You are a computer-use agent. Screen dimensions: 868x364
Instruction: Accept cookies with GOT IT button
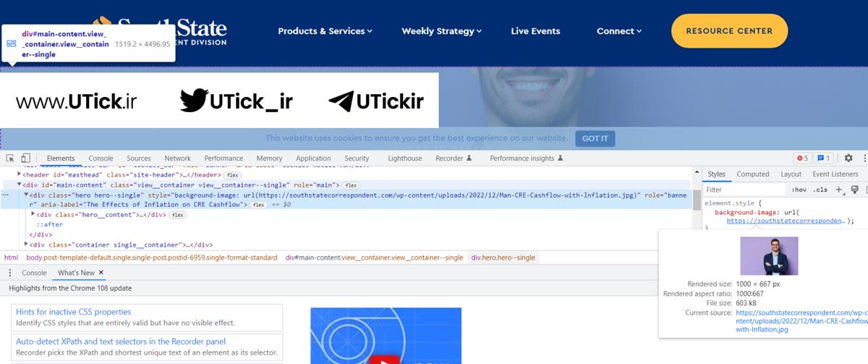pos(595,138)
